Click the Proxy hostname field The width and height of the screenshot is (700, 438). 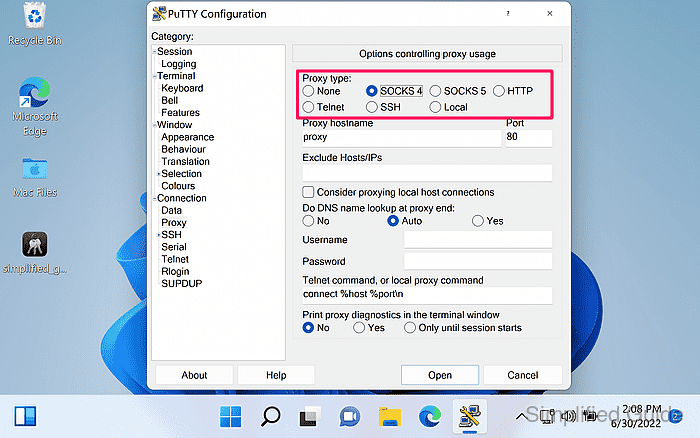[401, 138]
